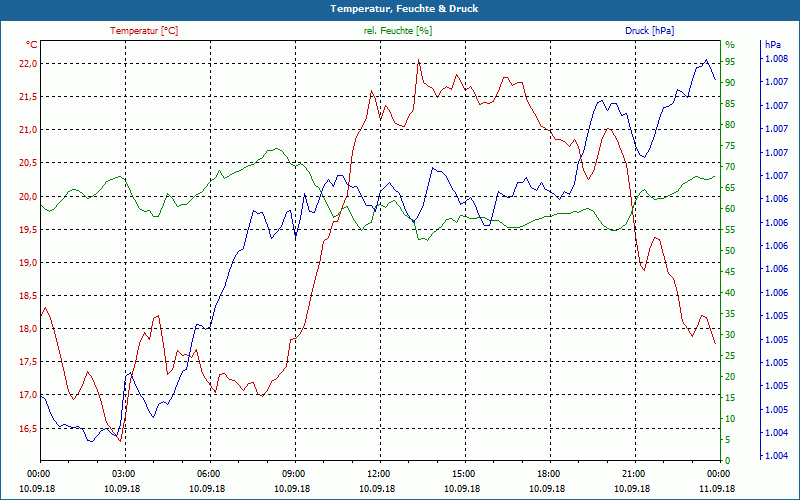Click the 70 humidity tick label
Viewport: 800px width, 500px height.
(730, 167)
